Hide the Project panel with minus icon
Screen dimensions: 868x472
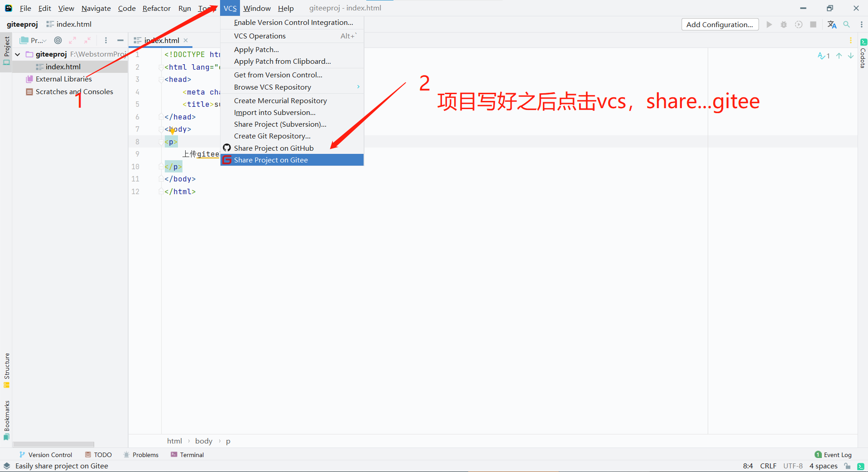pos(120,40)
